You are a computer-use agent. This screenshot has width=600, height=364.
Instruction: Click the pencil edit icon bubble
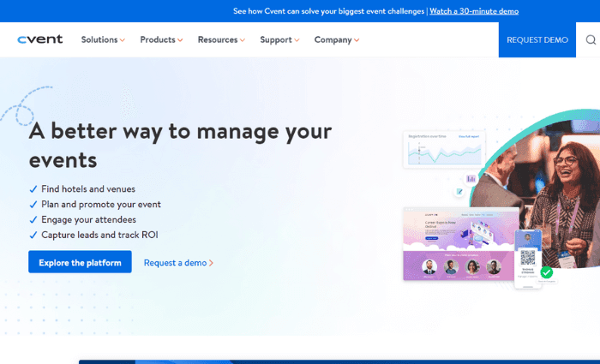coord(460,192)
